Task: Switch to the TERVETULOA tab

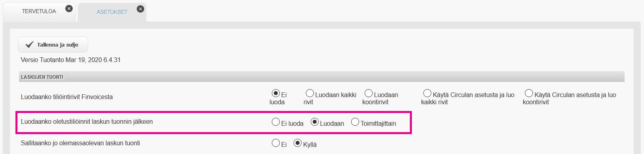Action: tap(39, 11)
